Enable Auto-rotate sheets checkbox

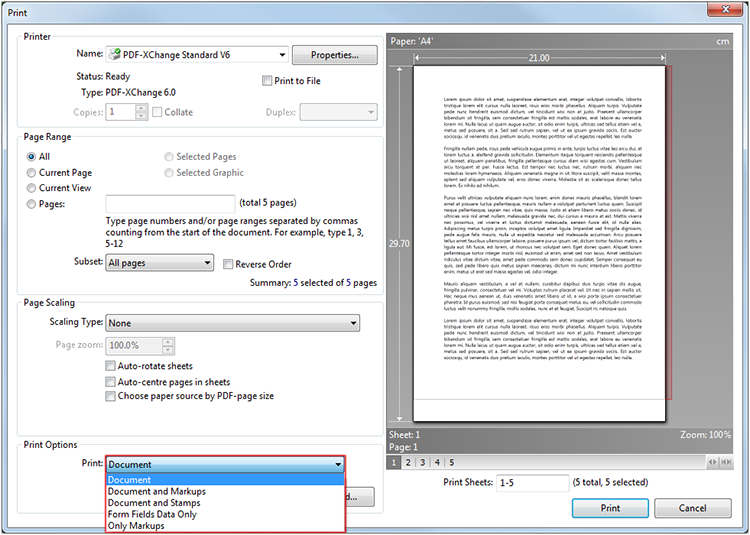pyautogui.click(x=110, y=366)
